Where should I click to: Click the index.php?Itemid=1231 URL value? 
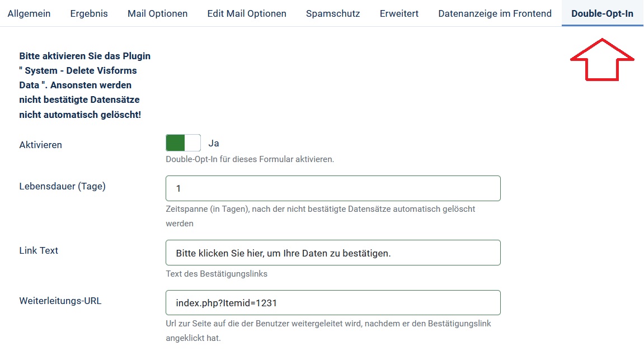224,302
